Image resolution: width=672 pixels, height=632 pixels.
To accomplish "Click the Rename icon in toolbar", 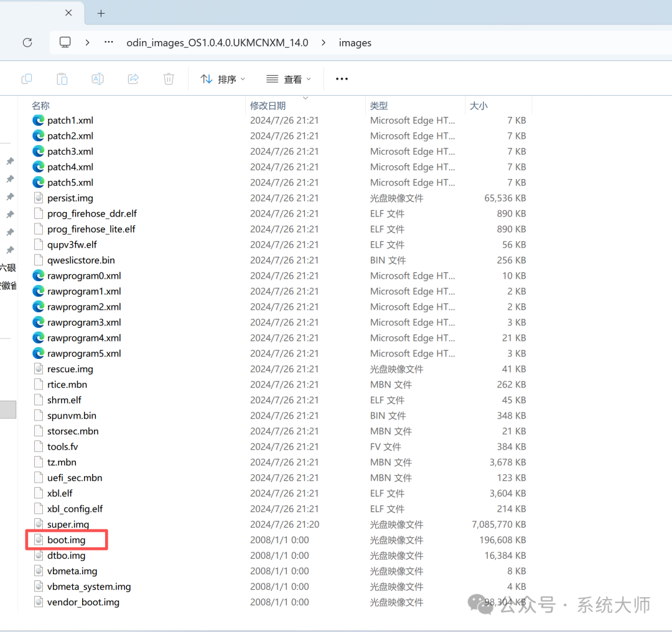I will click(98, 79).
